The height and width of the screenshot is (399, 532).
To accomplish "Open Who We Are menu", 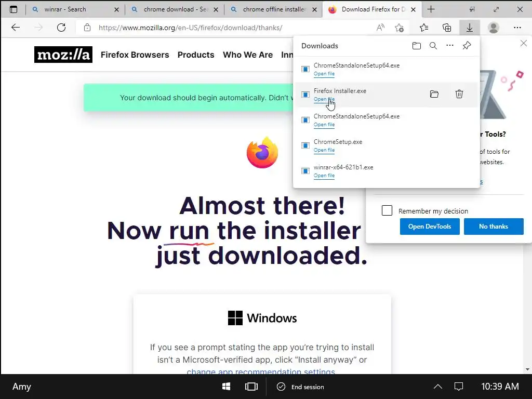I will point(248,55).
